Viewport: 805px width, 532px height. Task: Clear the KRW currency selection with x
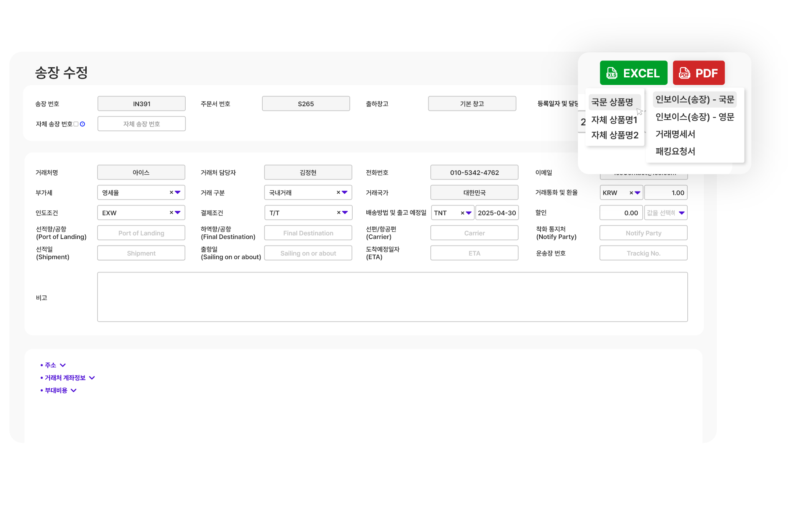[x=631, y=193]
